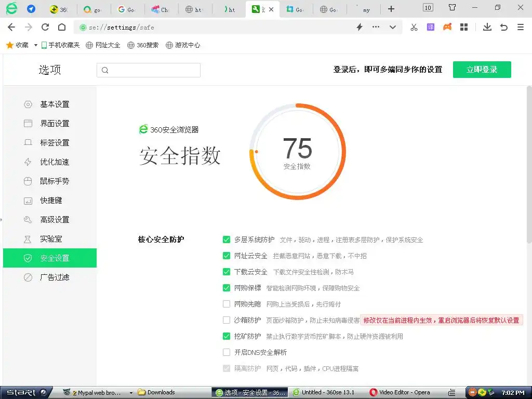
Task: Toggle the 挖矿防护 checkbox
Action: point(227,336)
